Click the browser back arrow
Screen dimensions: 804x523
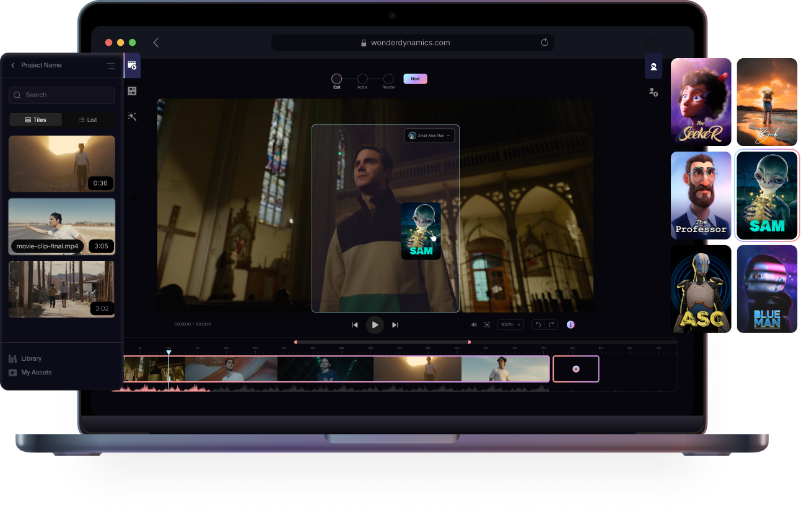[156, 43]
